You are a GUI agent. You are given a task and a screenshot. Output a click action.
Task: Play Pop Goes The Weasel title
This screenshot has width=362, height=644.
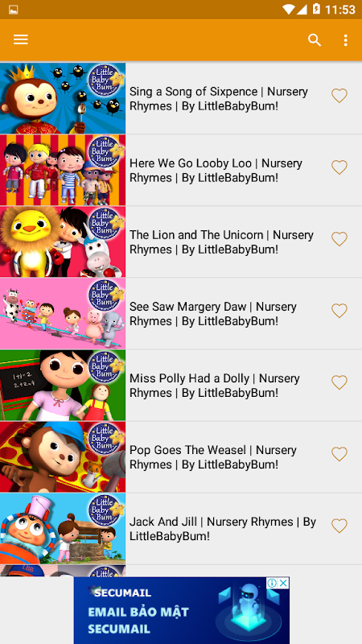point(213,457)
